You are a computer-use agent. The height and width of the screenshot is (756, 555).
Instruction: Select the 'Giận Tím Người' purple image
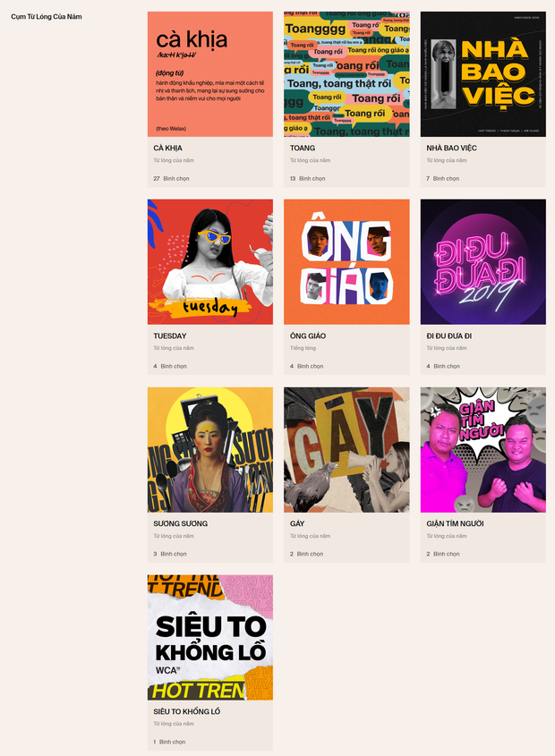pos(483,450)
